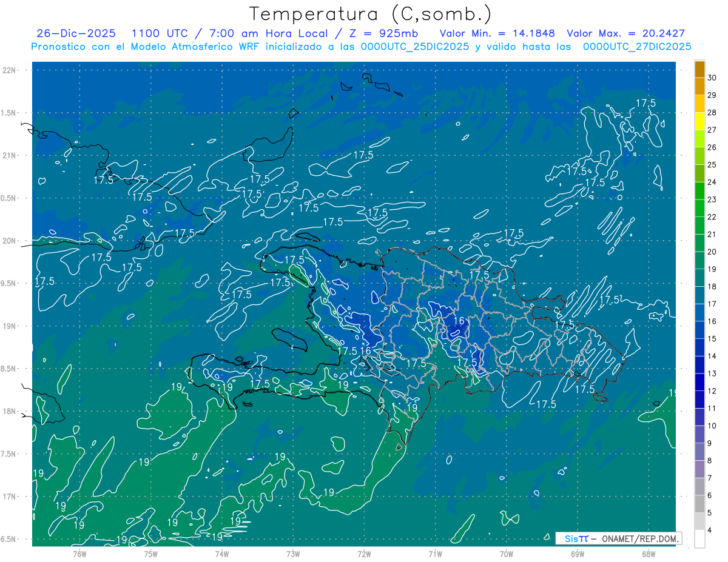Click the "18N" latitude axis label
Image resolution: width=728 pixels, height=562 pixels.
[10, 412]
